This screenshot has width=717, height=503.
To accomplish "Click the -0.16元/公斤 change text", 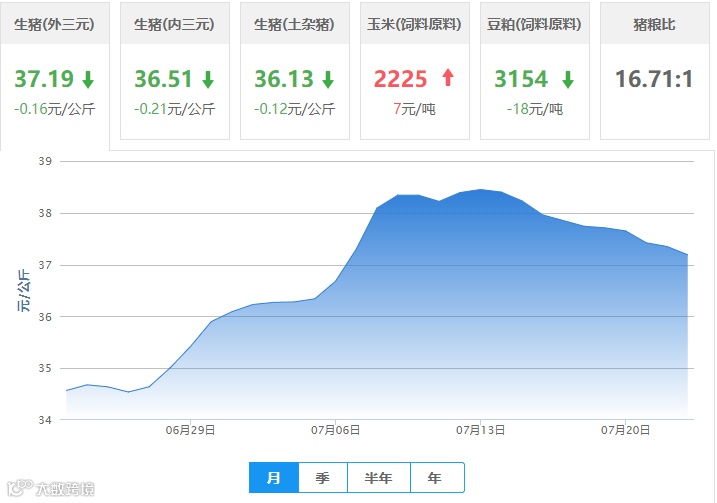I will pos(55,109).
